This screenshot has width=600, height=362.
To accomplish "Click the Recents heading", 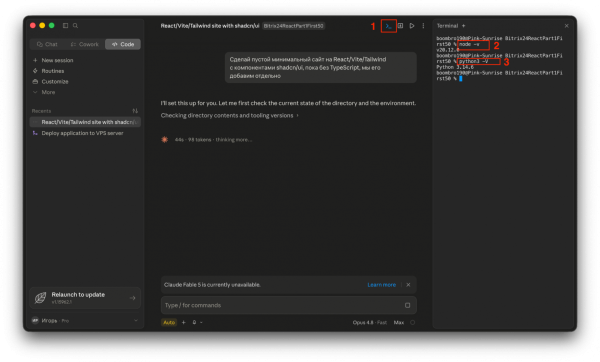I will [x=41, y=111].
